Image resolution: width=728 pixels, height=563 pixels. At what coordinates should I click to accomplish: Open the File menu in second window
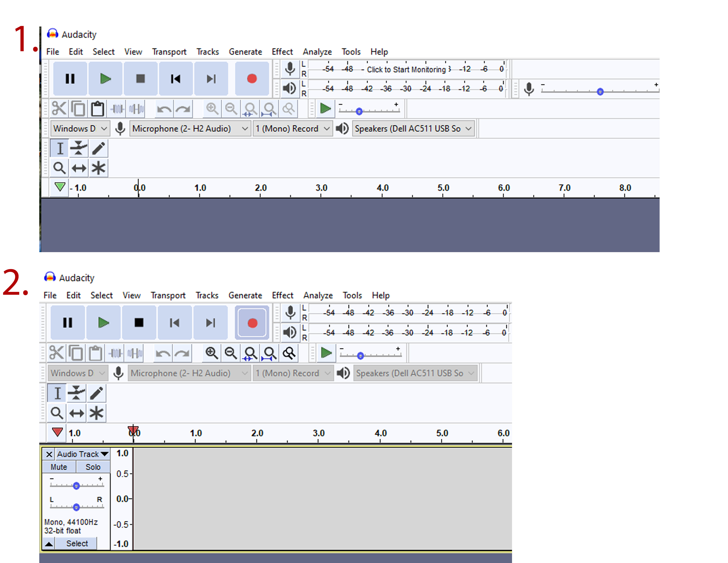[x=50, y=295]
